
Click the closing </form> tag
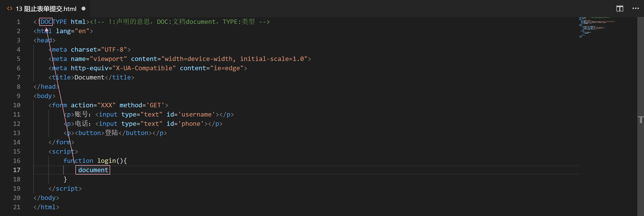[61, 142]
